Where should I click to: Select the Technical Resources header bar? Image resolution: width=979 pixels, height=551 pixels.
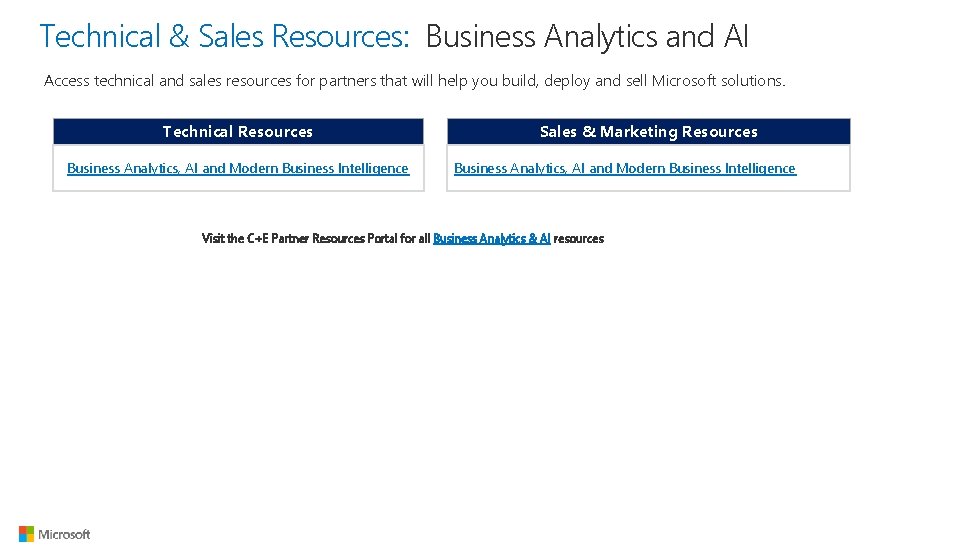238,132
